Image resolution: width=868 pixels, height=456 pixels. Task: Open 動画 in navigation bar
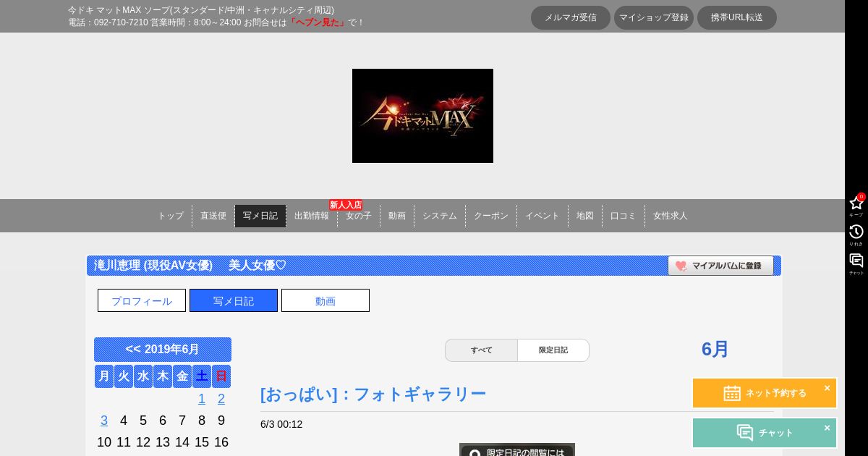click(x=397, y=216)
